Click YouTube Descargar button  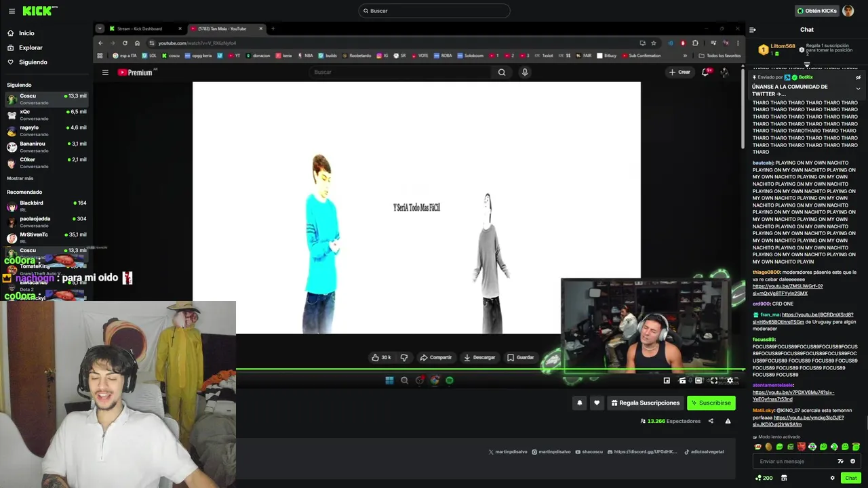pos(479,357)
